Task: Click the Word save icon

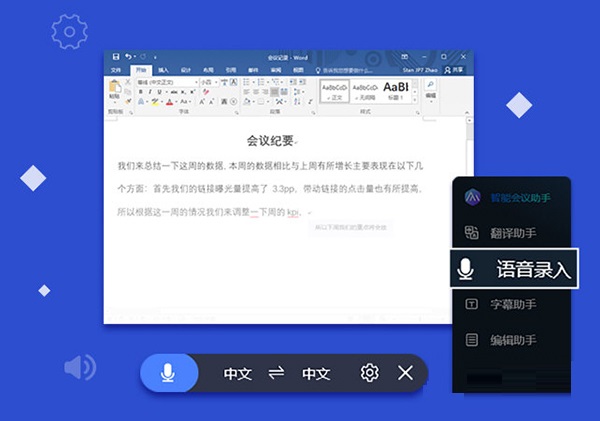Action: point(116,57)
